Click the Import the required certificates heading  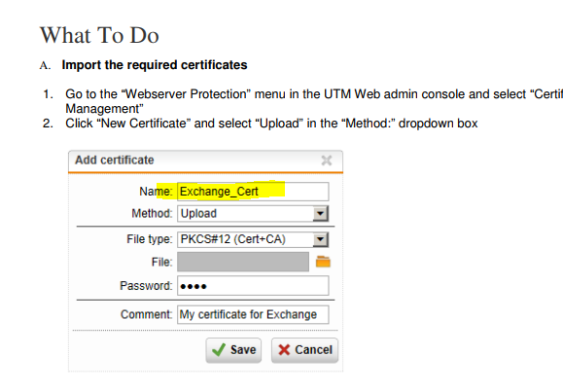coord(155,65)
